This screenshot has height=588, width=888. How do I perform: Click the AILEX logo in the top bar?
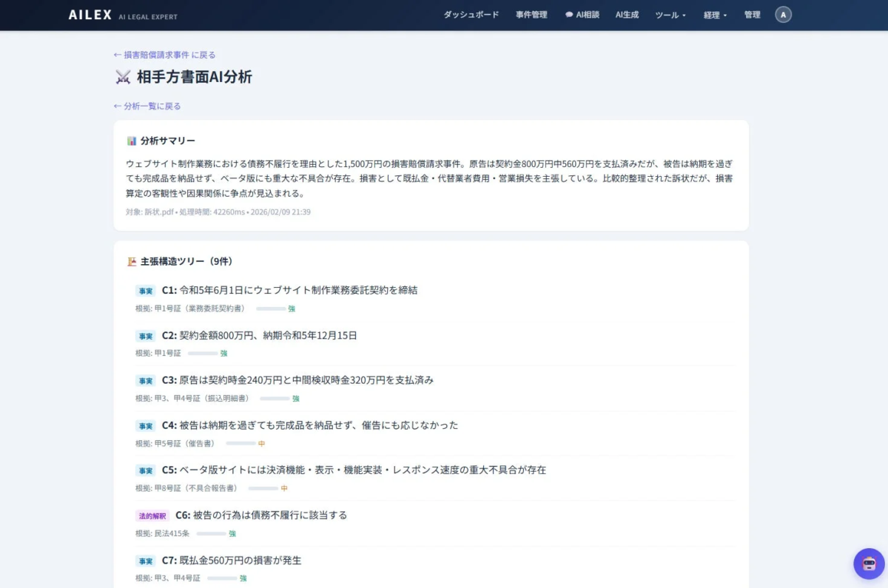click(89, 14)
